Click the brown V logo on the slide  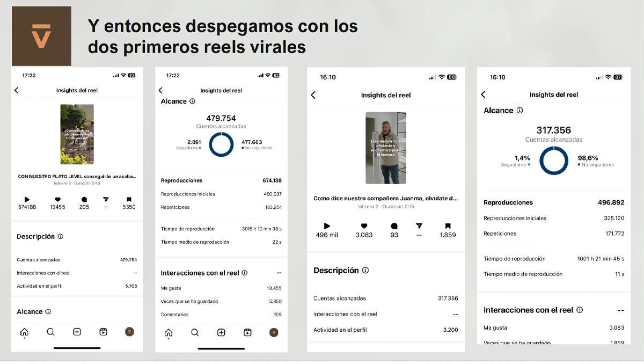click(41, 36)
